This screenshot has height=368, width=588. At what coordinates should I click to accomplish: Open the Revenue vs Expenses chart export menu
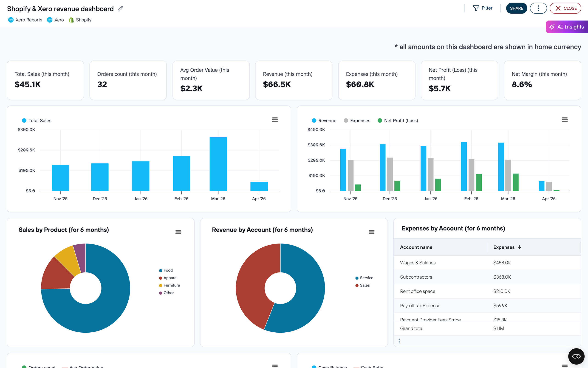tap(565, 119)
